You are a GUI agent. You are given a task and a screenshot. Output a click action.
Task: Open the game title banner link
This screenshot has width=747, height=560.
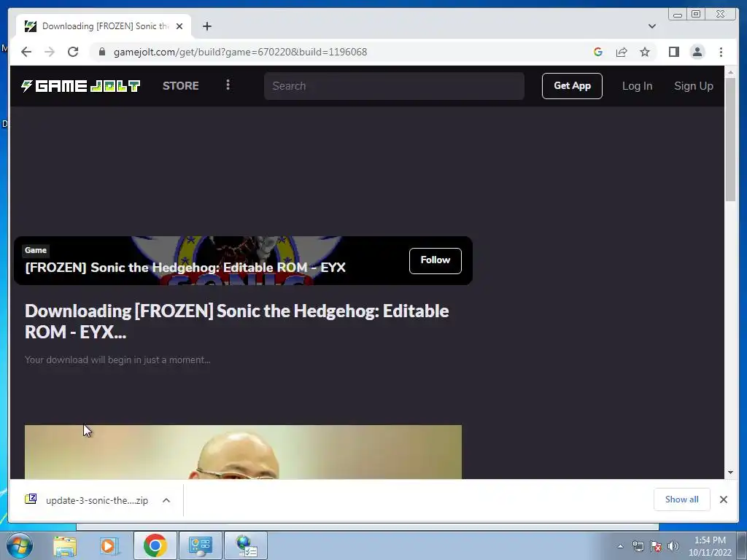tap(185, 268)
